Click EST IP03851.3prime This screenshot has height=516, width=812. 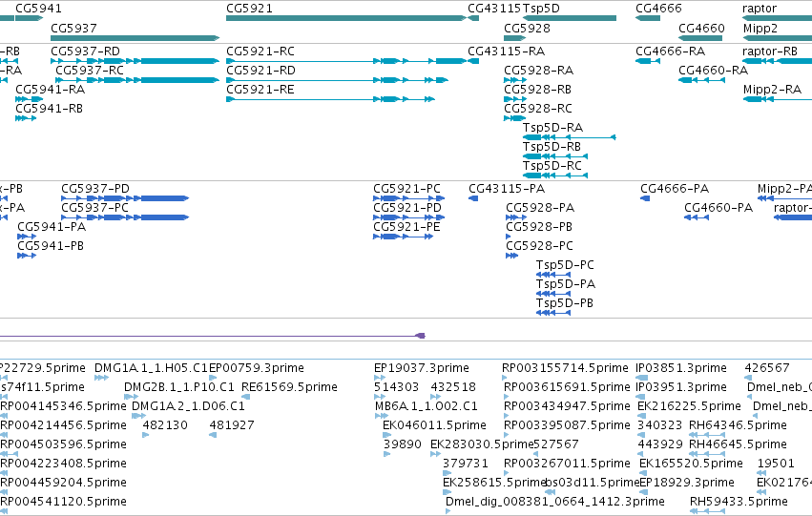[641, 378]
